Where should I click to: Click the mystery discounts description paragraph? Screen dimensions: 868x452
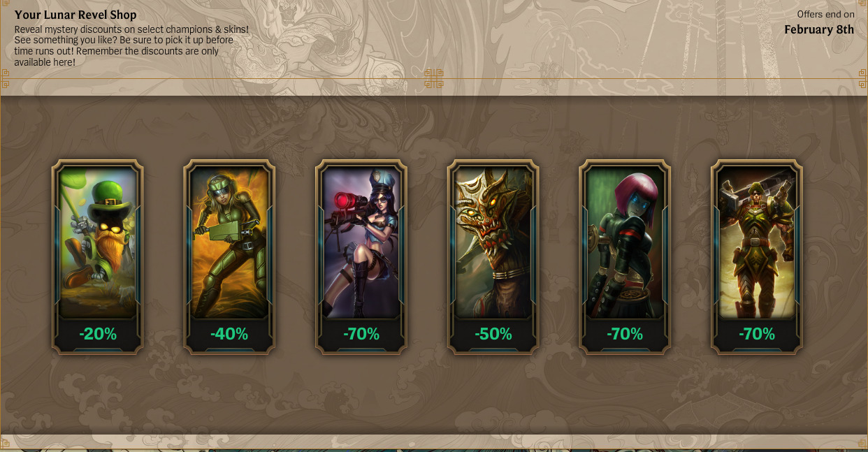click(131, 46)
